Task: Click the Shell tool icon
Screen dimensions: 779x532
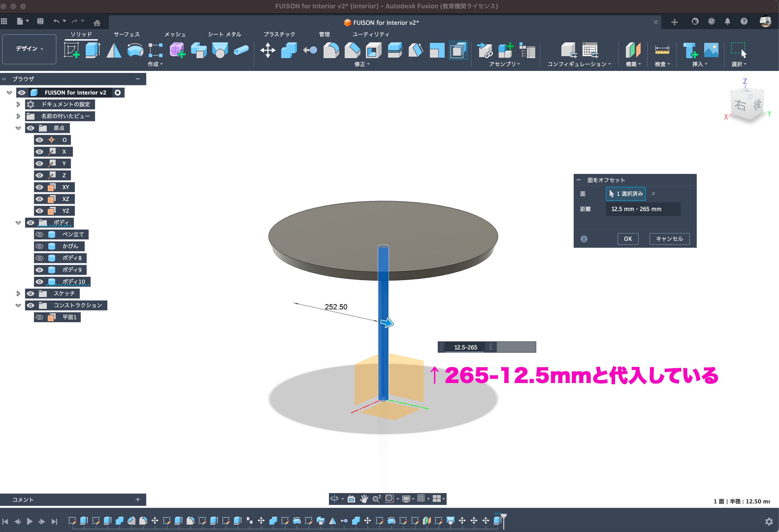Action: tap(373, 50)
